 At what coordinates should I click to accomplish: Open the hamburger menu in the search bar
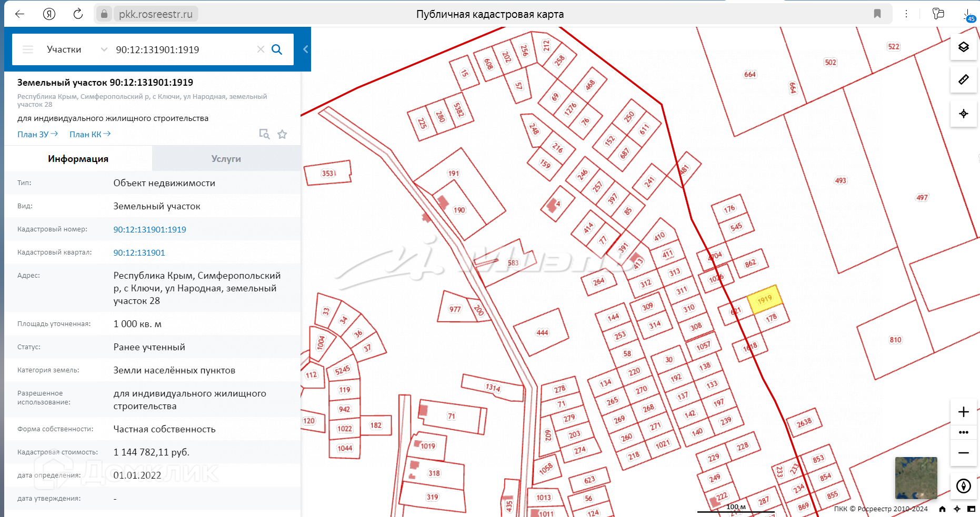[x=28, y=49]
